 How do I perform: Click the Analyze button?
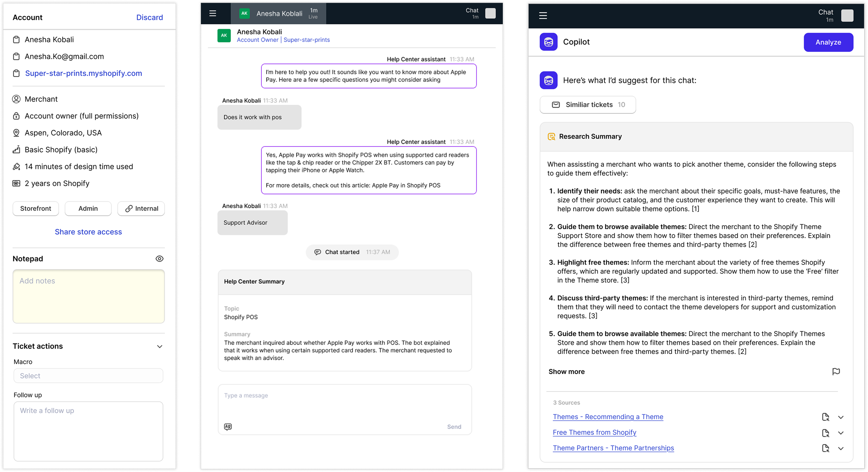point(828,42)
